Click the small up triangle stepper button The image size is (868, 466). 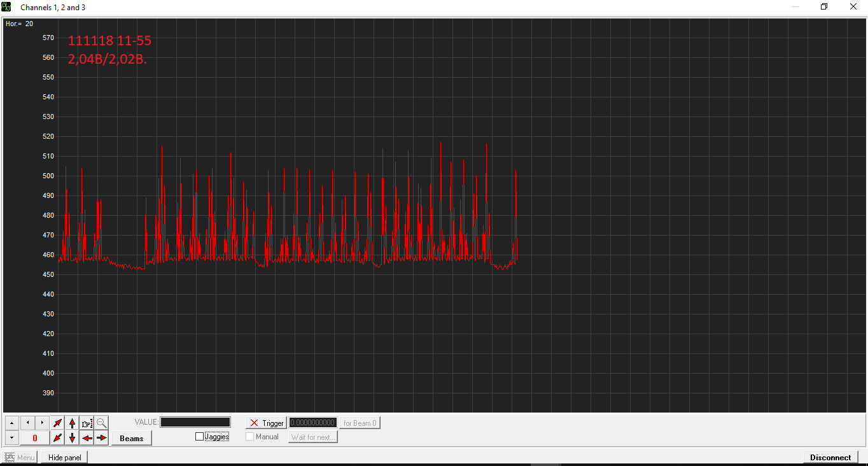[11, 423]
